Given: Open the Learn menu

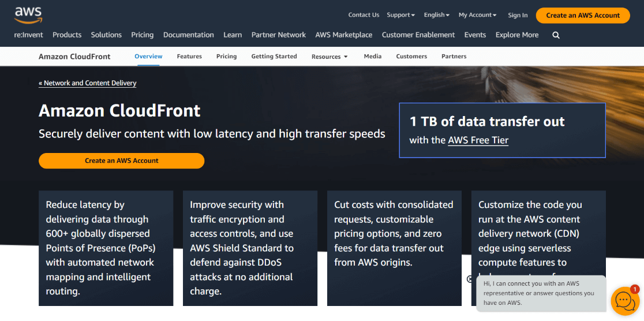Looking at the screenshot, I should (x=233, y=35).
